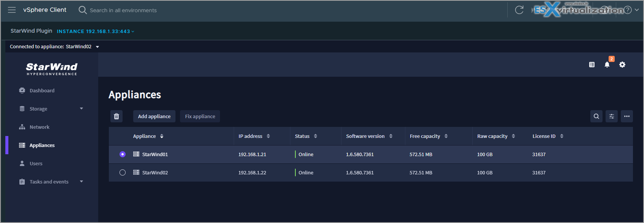The width and height of the screenshot is (644, 223).
Task: Open the INSTANCE 192.168.1.33:443 dropdown
Action: (x=96, y=32)
